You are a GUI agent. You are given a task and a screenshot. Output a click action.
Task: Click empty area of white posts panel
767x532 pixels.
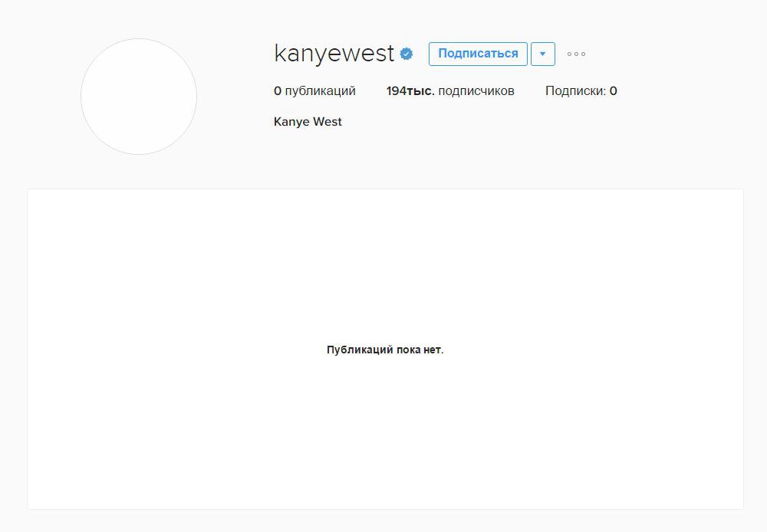(196, 430)
